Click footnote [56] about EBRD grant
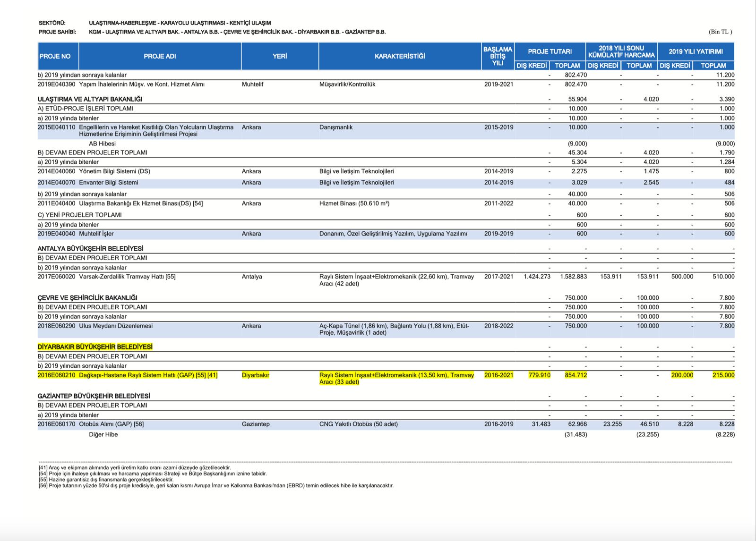756x541 pixels. click(216, 485)
